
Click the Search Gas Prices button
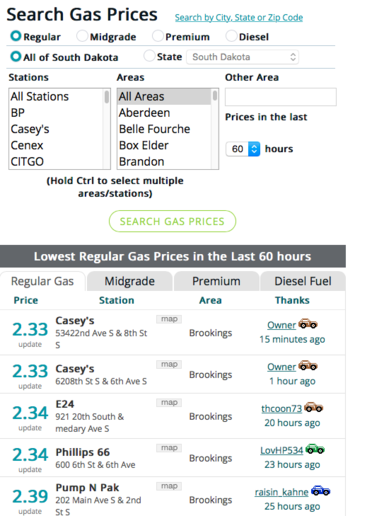[x=172, y=221]
